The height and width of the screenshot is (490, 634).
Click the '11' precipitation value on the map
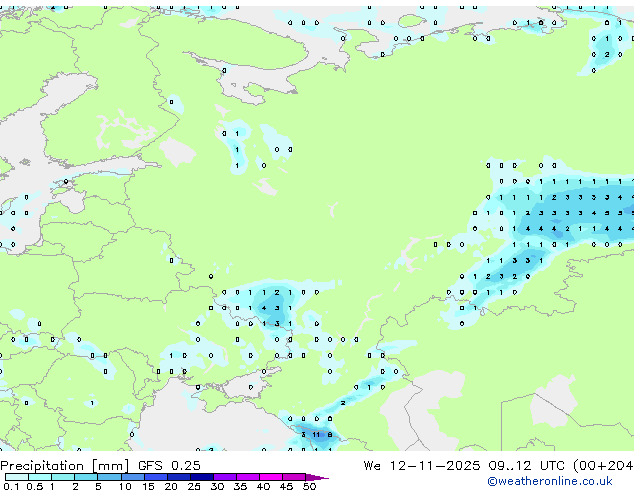(x=316, y=435)
